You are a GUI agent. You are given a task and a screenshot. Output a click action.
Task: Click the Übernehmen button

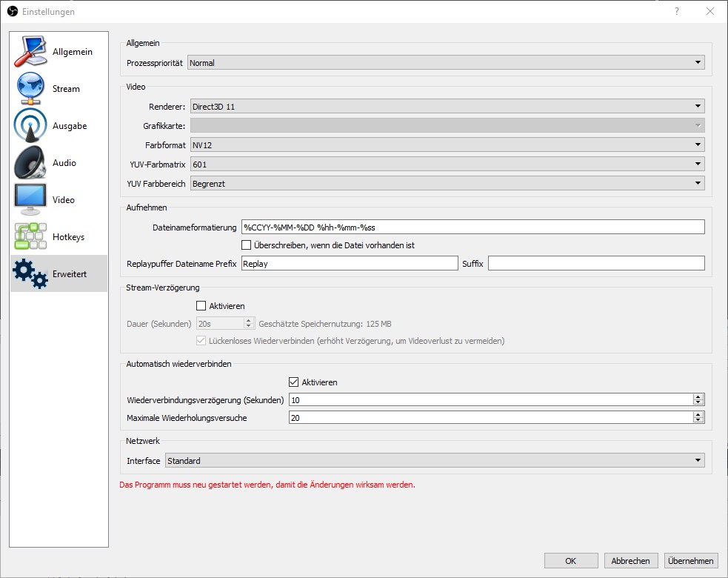690,561
